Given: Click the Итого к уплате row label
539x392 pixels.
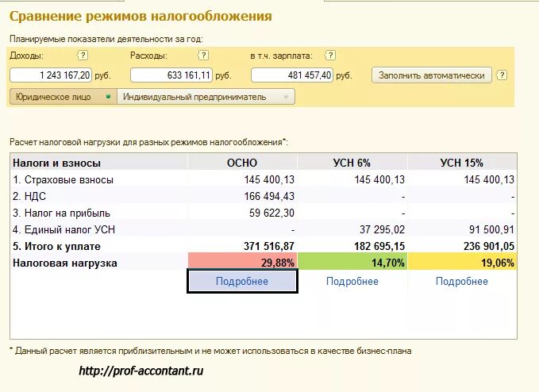Looking at the screenshot, I should 56,246.
